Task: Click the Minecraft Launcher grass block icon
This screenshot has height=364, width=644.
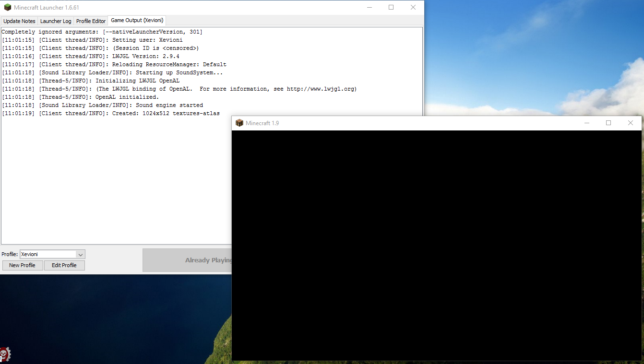Action: tap(8, 8)
